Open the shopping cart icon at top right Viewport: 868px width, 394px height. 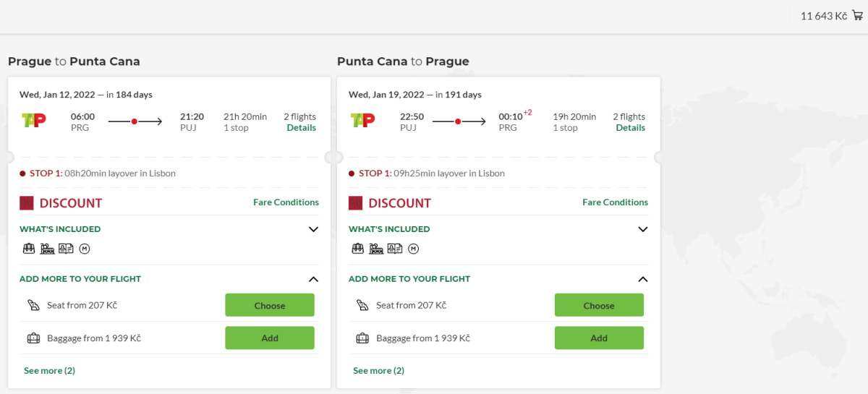tap(858, 15)
